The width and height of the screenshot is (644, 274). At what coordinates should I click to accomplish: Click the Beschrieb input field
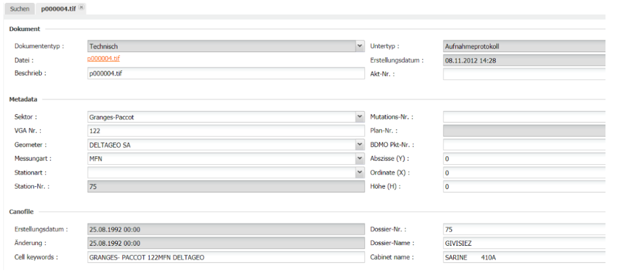(225, 74)
